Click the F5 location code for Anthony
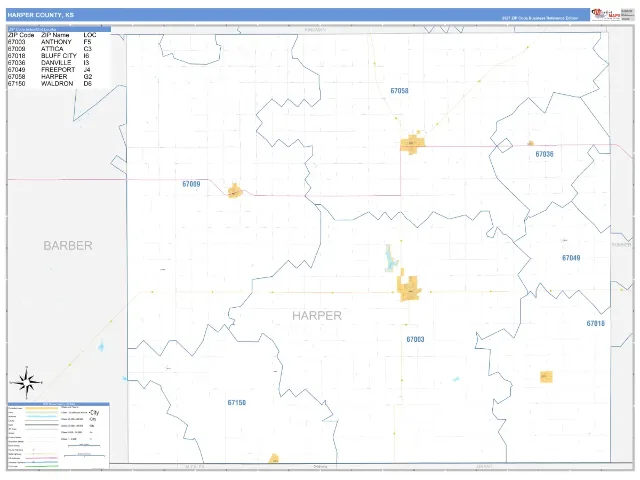 (x=87, y=42)
